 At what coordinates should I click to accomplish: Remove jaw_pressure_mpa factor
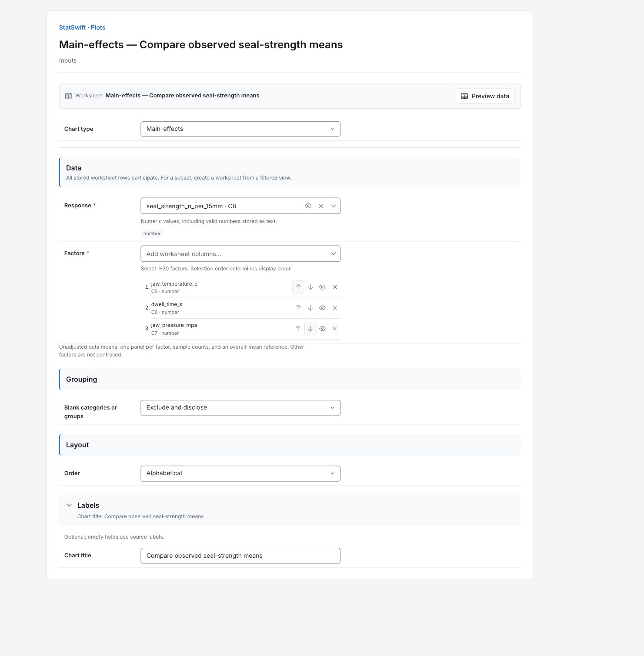pyautogui.click(x=335, y=329)
